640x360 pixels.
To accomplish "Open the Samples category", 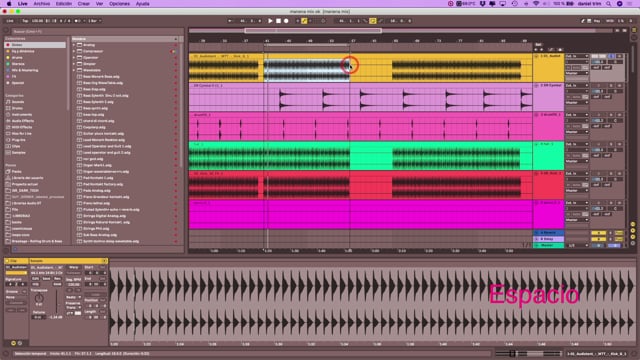I will click(18, 153).
